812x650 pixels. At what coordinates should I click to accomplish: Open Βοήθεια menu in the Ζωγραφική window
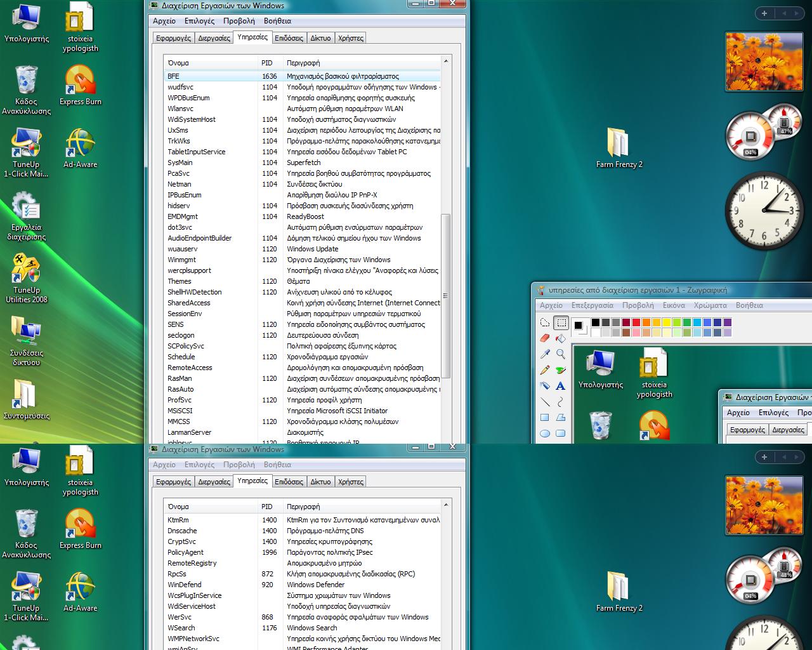749,305
